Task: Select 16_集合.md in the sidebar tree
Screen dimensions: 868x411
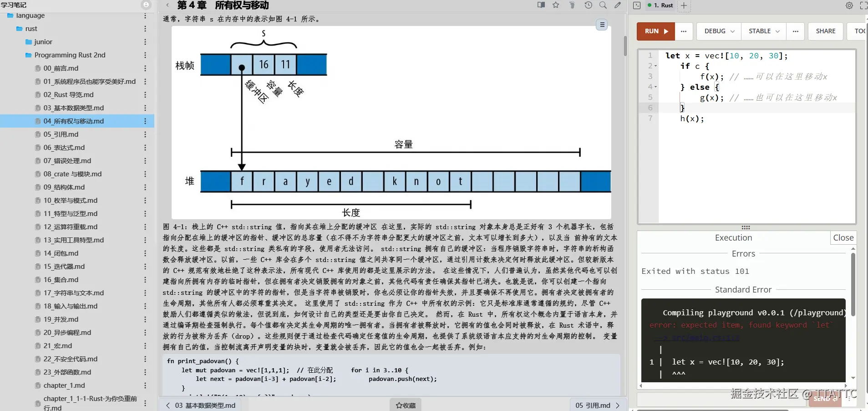Action: 62,279
